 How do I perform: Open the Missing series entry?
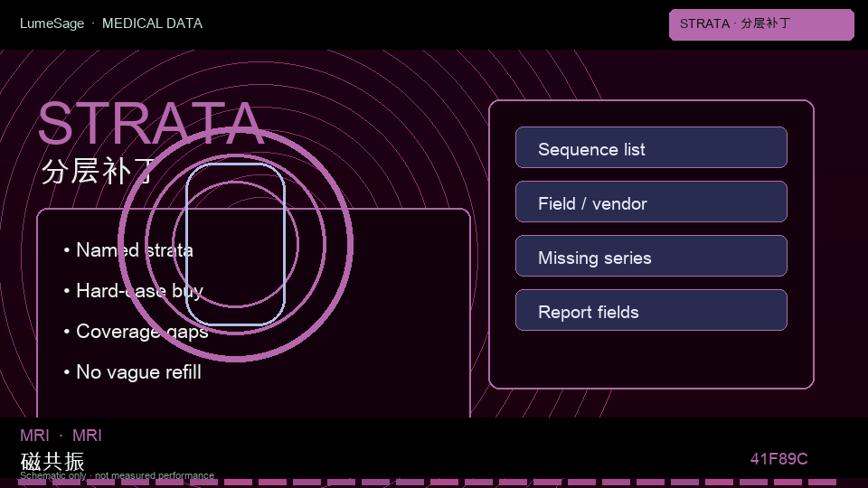(x=651, y=256)
